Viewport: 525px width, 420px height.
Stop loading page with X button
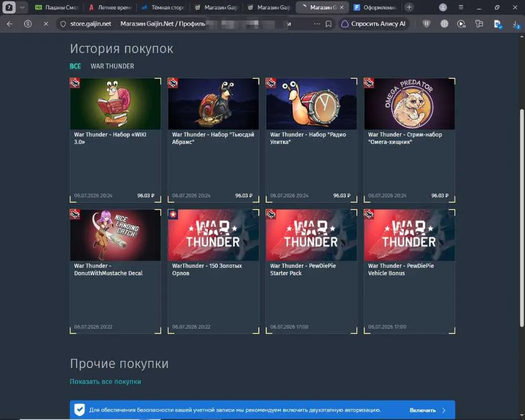pyautogui.click(x=46, y=24)
